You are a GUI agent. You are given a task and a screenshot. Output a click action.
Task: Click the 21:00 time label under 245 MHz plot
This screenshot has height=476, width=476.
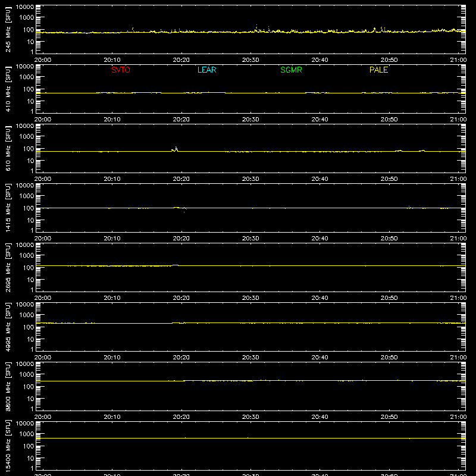458,60
